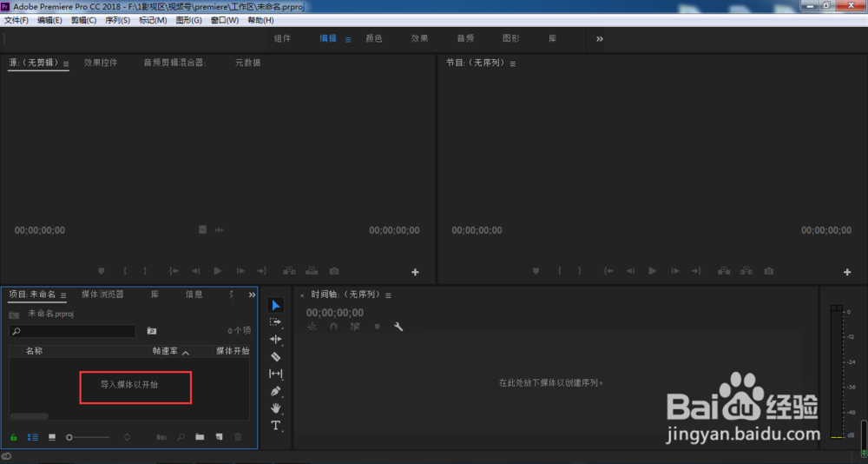Go to Out point in Program monitor
The height and width of the screenshot is (464, 868).
coord(697,271)
